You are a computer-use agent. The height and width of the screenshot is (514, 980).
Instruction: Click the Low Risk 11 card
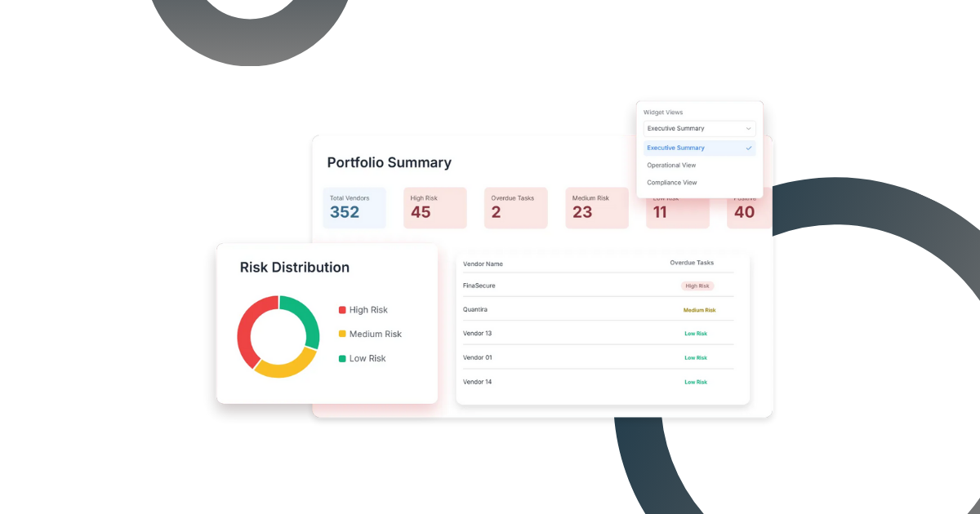[678, 214]
